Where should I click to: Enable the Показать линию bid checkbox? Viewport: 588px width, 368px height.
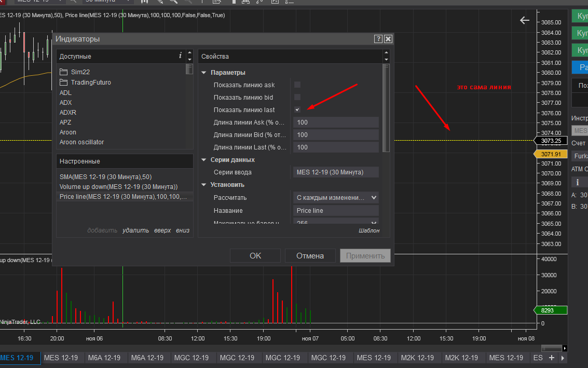click(297, 97)
